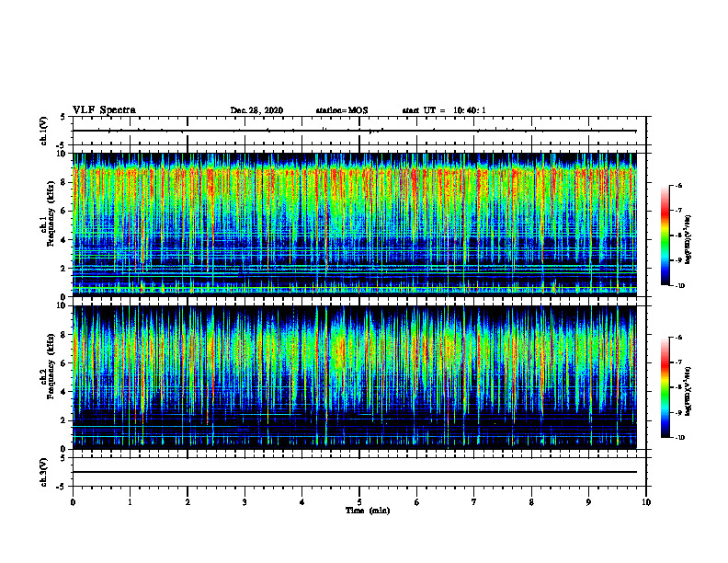Click time axis tick label "10"
The image size is (728, 563).
[646, 502]
